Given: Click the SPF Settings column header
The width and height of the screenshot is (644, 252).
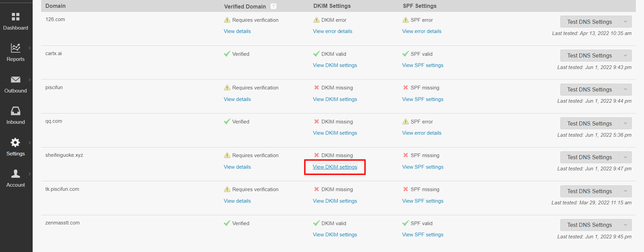Looking at the screenshot, I should pos(420,6).
